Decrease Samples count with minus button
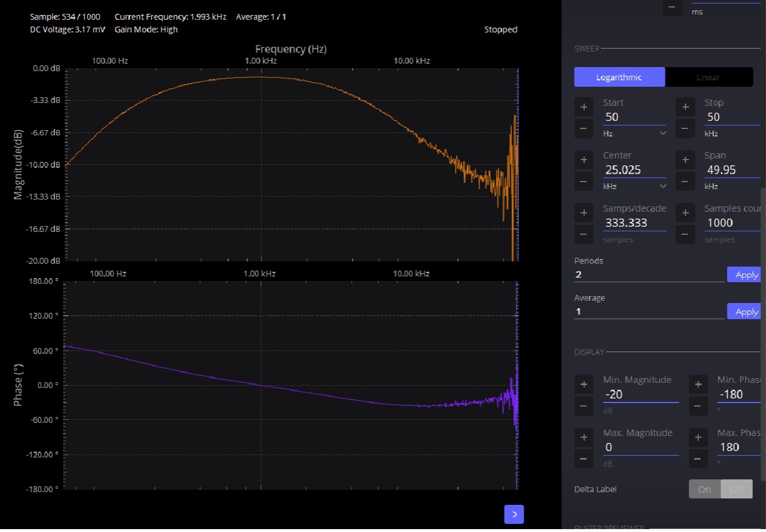The image size is (766, 532). click(x=686, y=234)
